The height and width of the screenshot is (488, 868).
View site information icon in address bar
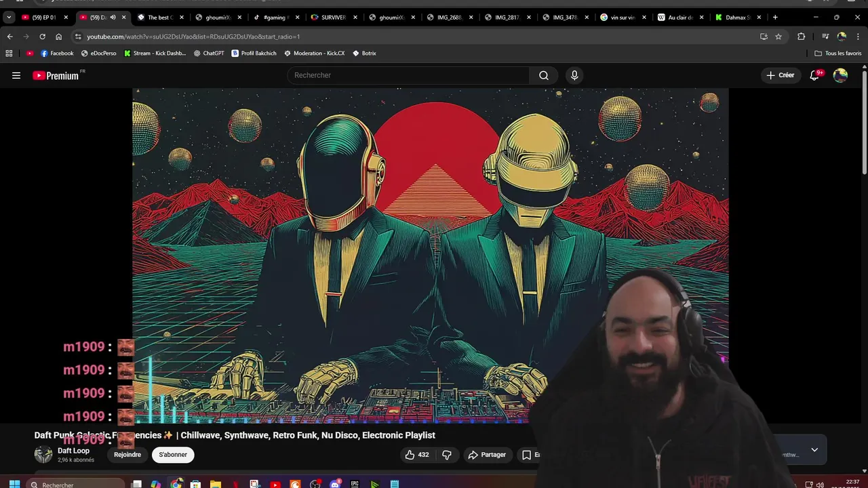(x=78, y=37)
